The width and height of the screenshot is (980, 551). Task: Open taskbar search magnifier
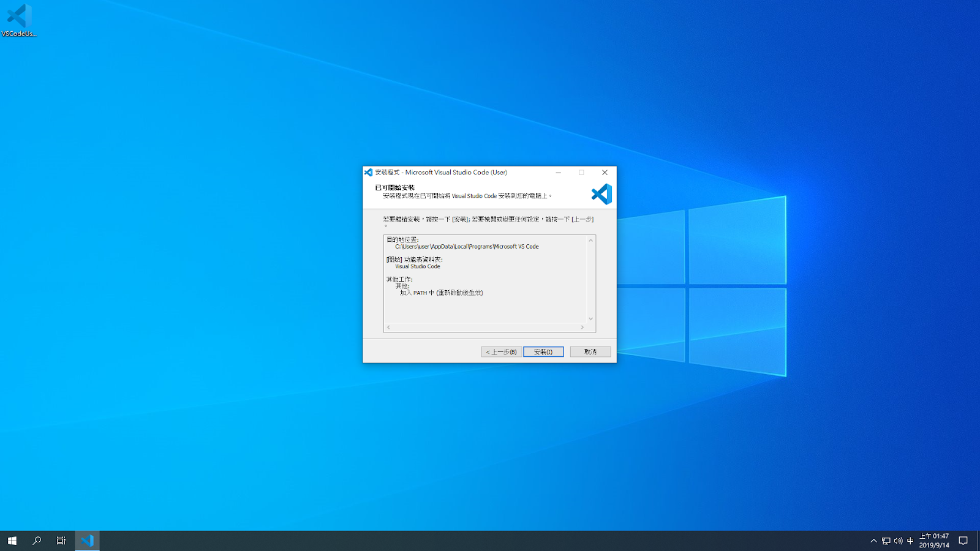37,541
